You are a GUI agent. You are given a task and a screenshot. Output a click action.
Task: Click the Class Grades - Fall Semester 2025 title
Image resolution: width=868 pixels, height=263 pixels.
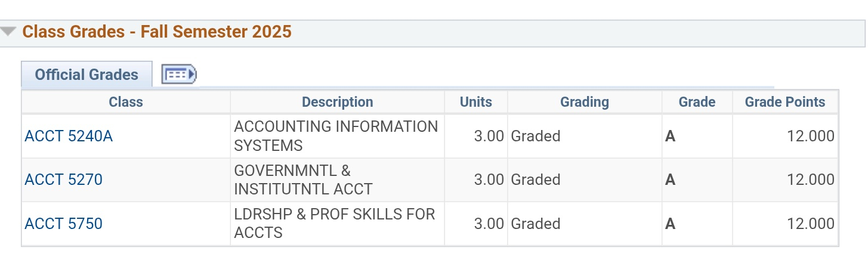click(x=157, y=32)
